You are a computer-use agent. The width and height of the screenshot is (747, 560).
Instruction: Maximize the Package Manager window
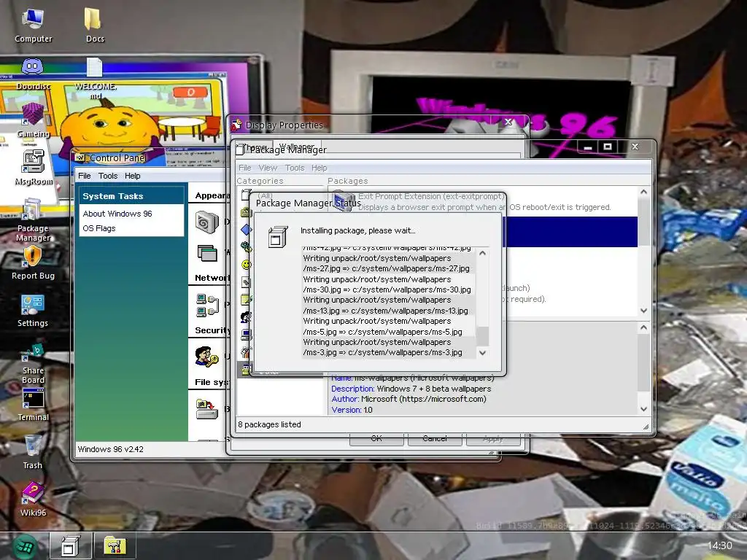pos(608,146)
